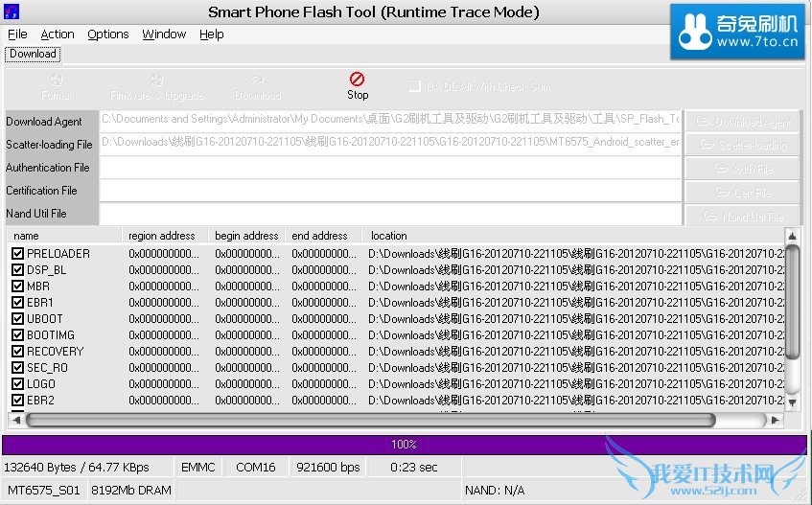
Task: Click the list scroll up arrow
Action: (x=792, y=236)
